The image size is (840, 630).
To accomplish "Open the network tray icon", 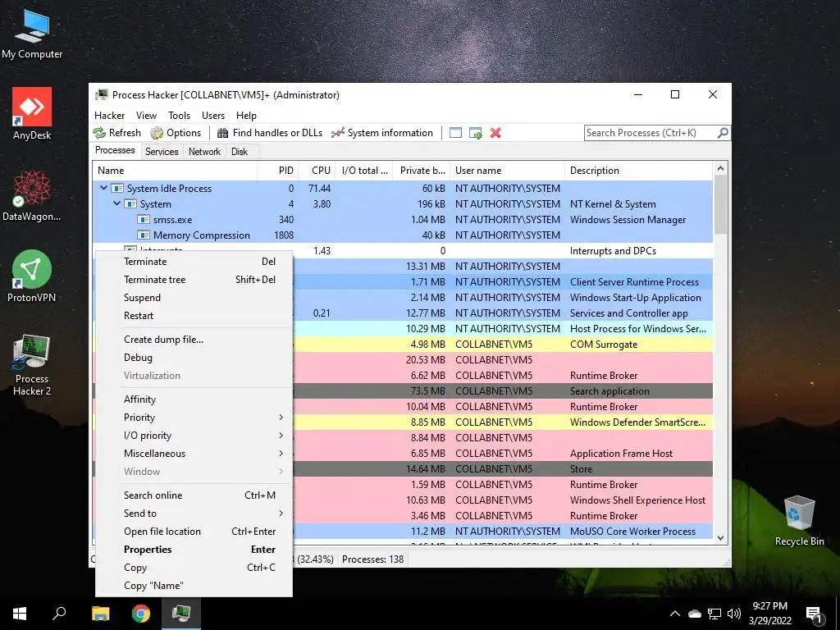I will [x=714, y=614].
